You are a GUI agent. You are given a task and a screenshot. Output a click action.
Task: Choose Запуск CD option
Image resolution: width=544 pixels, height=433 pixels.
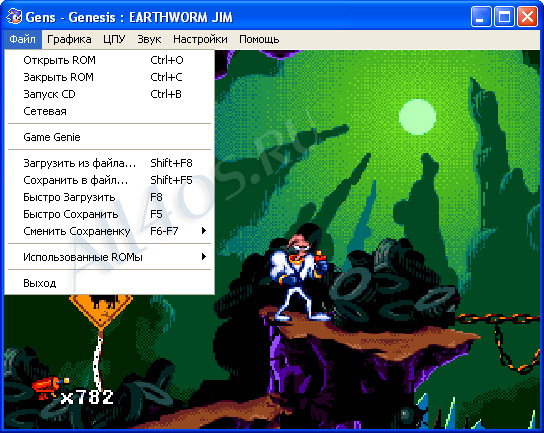pyautogui.click(x=109, y=94)
